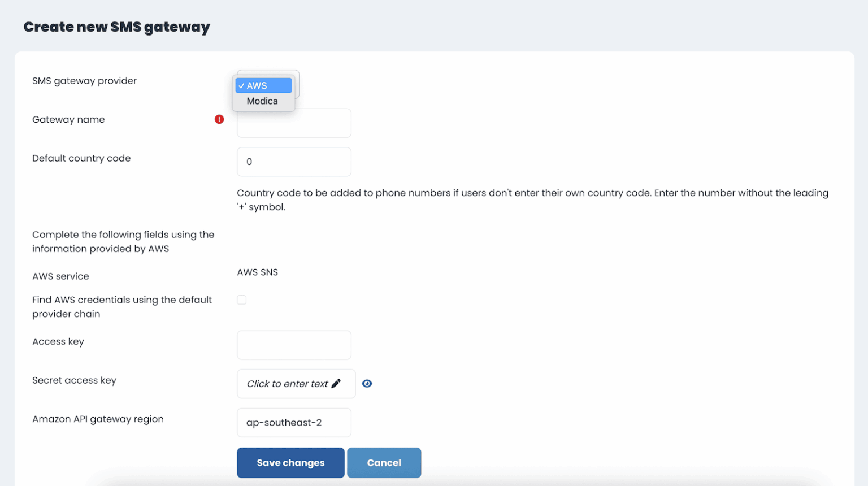Enable the default provider chain checkbox
Screen dimensions: 868x486
point(242,300)
